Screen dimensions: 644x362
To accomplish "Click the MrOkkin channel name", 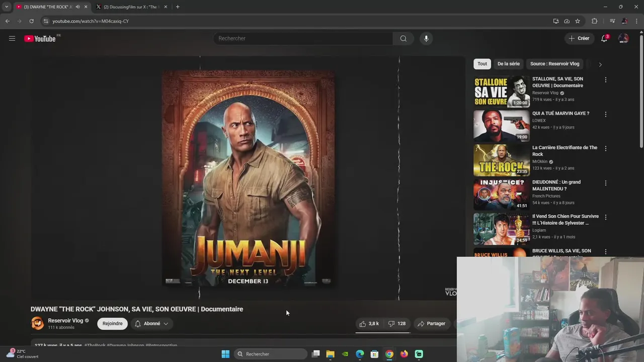I will tap(540, 162).
